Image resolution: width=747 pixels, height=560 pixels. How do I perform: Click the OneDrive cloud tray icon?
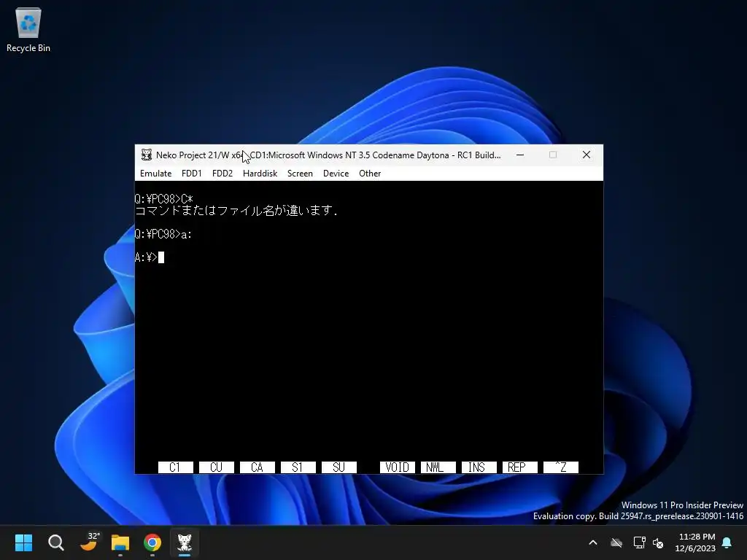[616, 542]
